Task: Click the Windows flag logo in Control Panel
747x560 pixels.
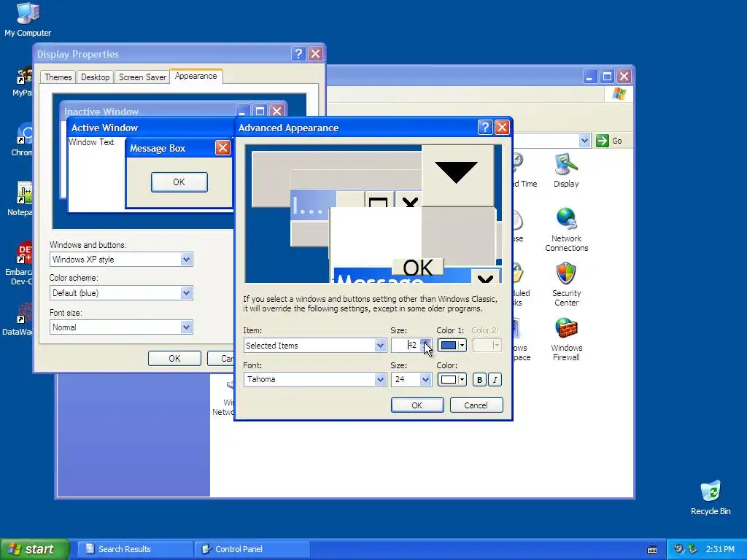Action: pos(619,93)
